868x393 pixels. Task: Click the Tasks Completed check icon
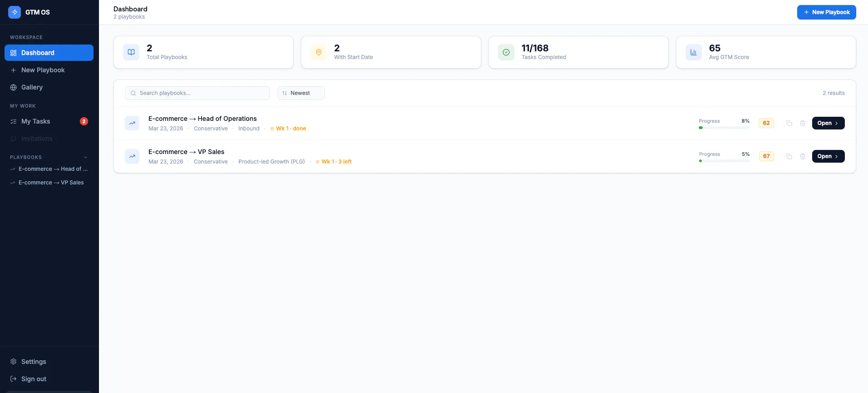[x=506, y=52]
